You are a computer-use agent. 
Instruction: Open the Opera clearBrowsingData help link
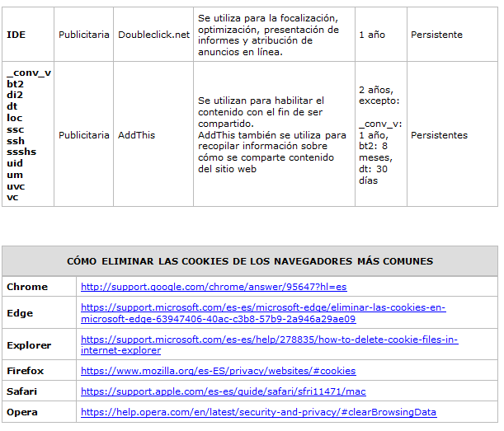(258, 412)
